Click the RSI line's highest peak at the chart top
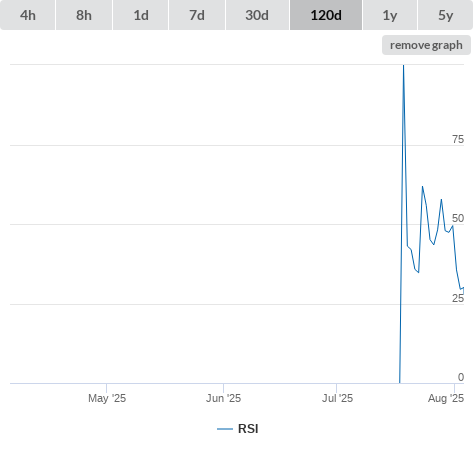The width and height of the screenshot is (474, 455). coord(403,66)
